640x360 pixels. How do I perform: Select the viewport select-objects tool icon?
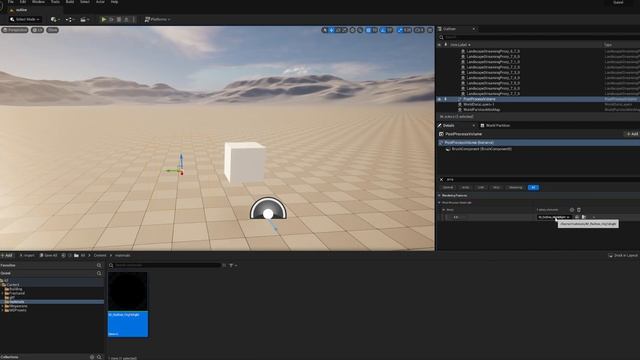325,30
